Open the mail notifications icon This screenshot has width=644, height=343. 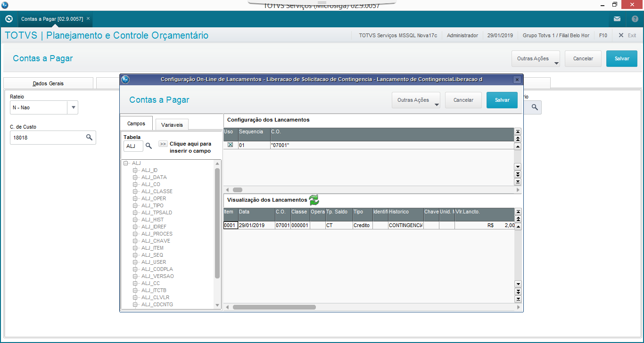point(617,19)
